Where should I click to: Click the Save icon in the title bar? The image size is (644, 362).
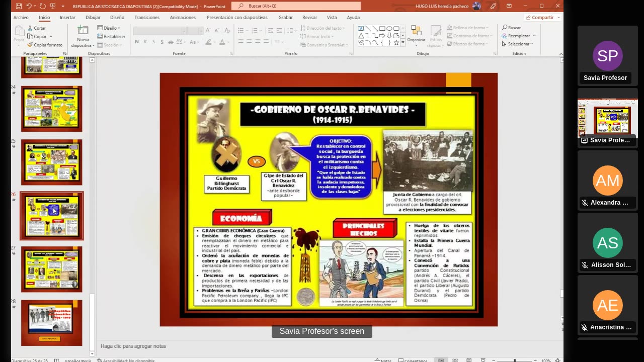19,6
